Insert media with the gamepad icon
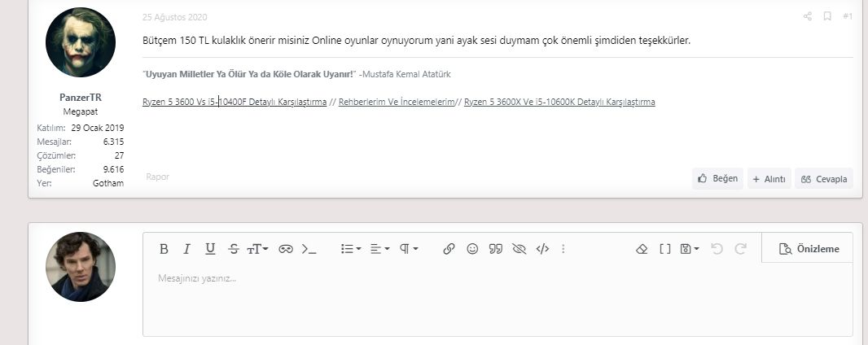Screen dimensions: 868x345 (286, 249)
